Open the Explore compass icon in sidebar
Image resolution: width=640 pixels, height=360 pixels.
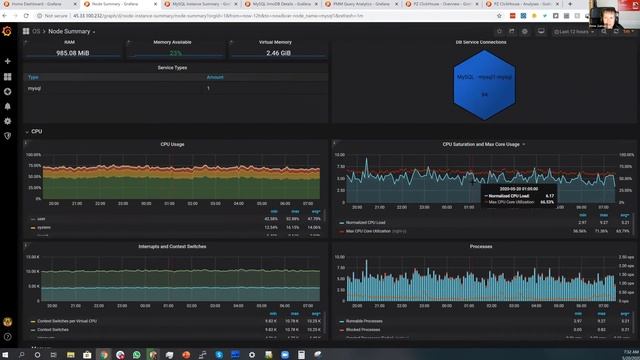click(7, 91)
